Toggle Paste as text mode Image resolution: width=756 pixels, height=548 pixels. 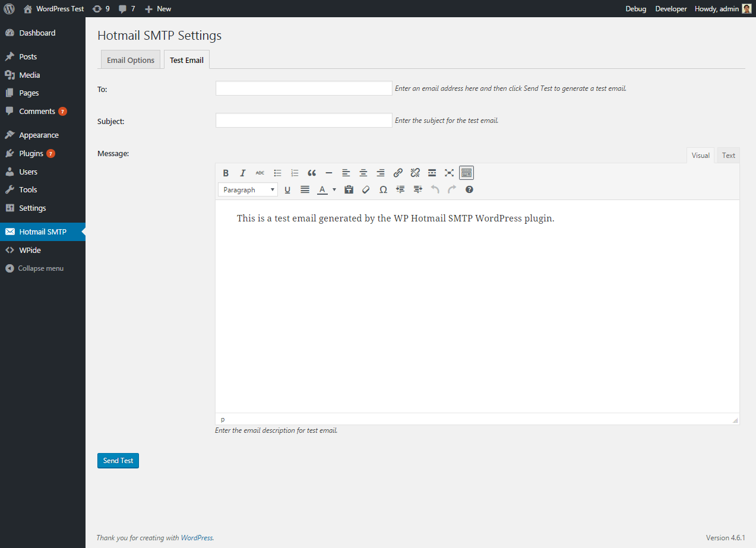pyautogui.click(x=349, y=189)
